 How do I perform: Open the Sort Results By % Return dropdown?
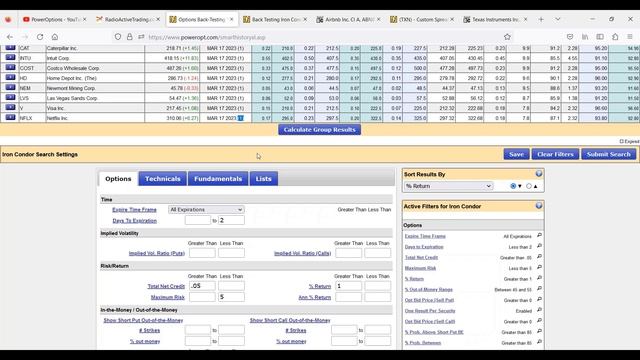pos(448,186)
